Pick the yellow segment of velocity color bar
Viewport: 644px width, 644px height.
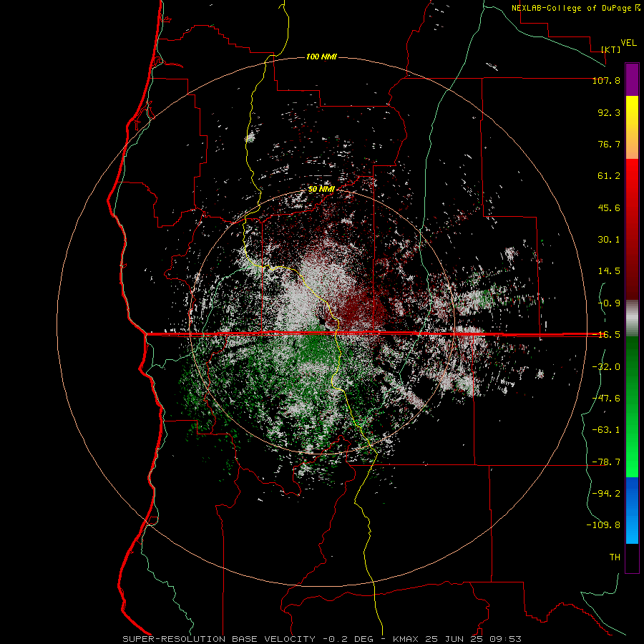[x=632, y=127]
